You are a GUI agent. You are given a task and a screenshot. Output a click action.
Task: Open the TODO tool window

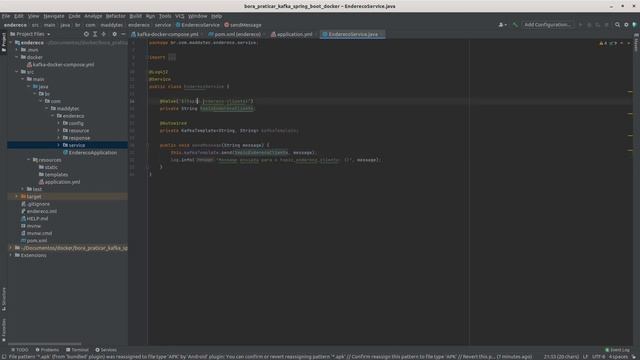point(20,350)
